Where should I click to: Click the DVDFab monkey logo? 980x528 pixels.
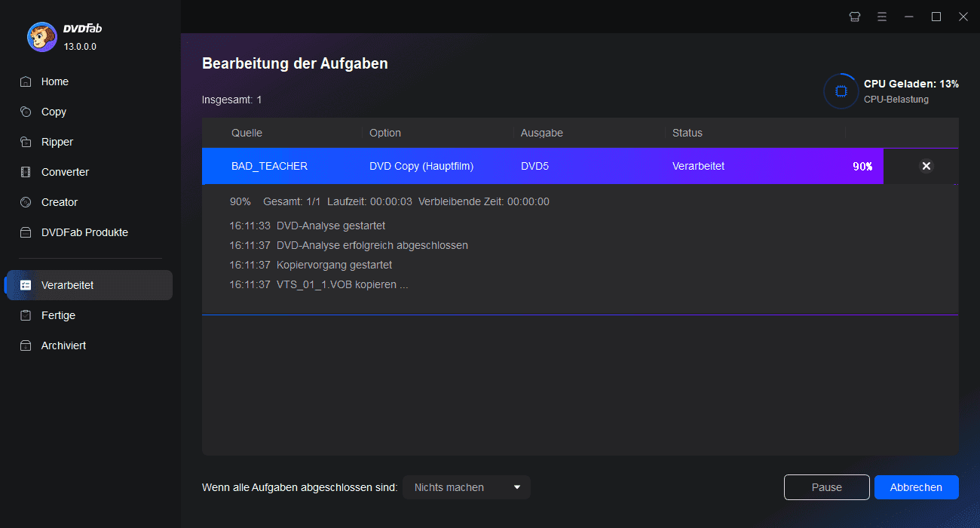[41, 36]
